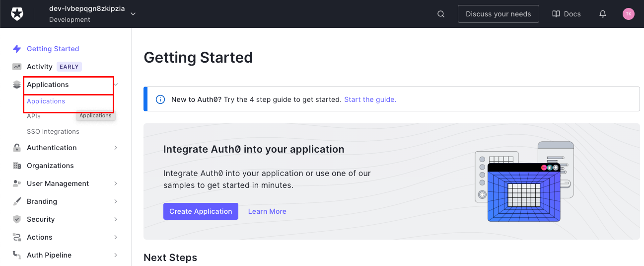This screenshot has width=644, height=266.
Task: Click the Create Application button
Action: [x=201, y=211]
